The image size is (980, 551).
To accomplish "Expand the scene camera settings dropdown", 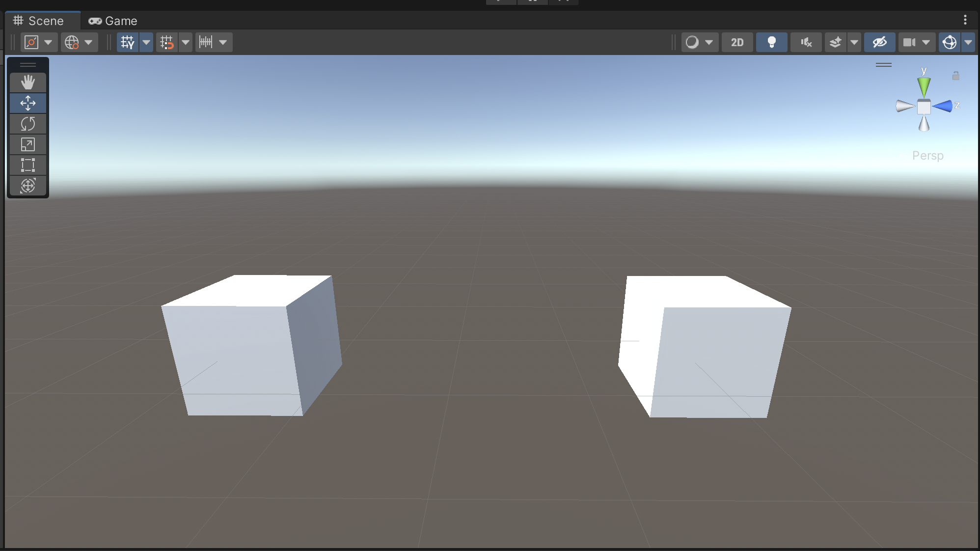I will (926, 42).
